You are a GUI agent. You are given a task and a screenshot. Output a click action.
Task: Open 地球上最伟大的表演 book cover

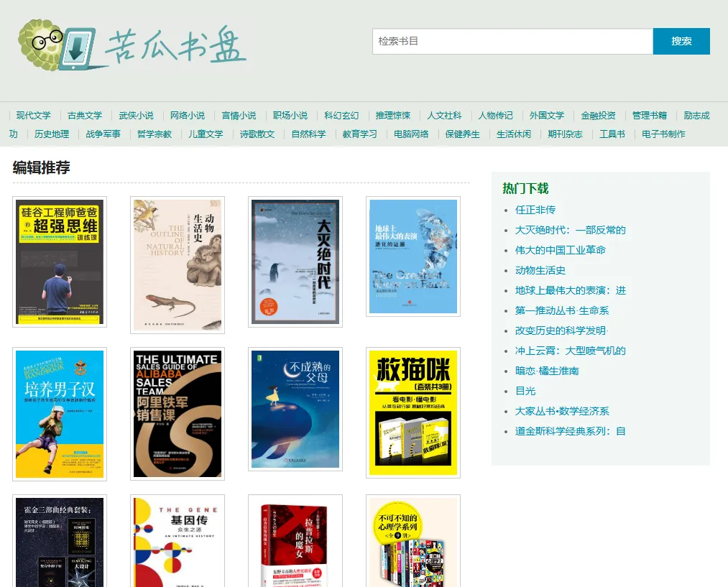413,256
